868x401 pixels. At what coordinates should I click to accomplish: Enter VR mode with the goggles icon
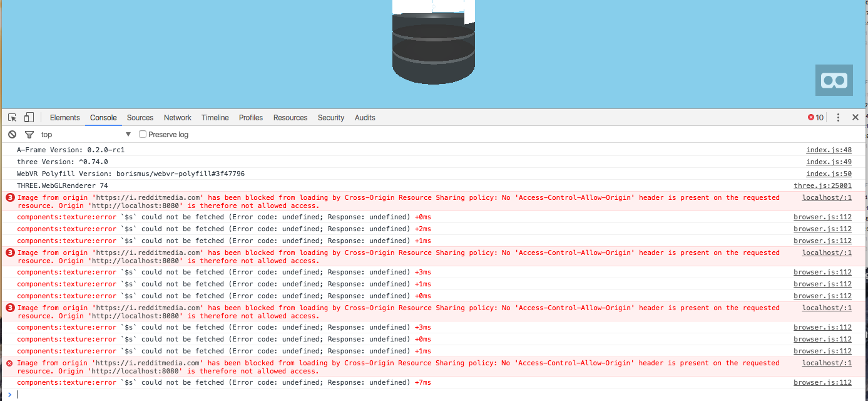[834, 80]
